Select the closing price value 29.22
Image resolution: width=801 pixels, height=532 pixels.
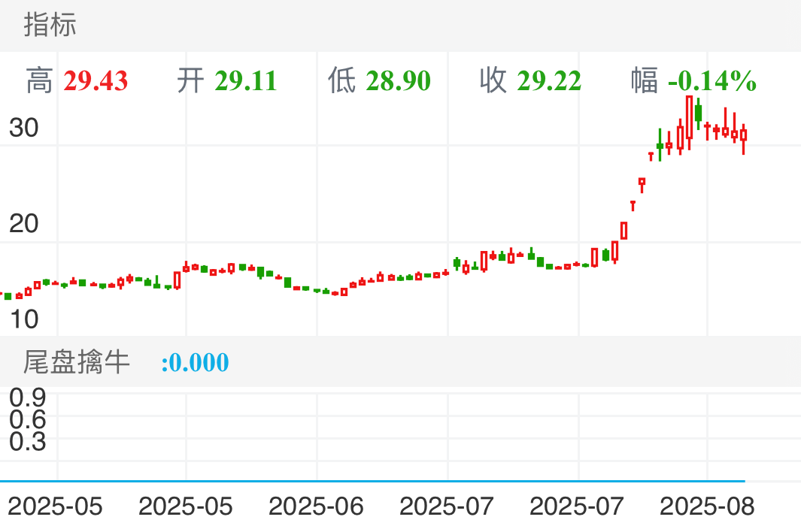[549, 81]
